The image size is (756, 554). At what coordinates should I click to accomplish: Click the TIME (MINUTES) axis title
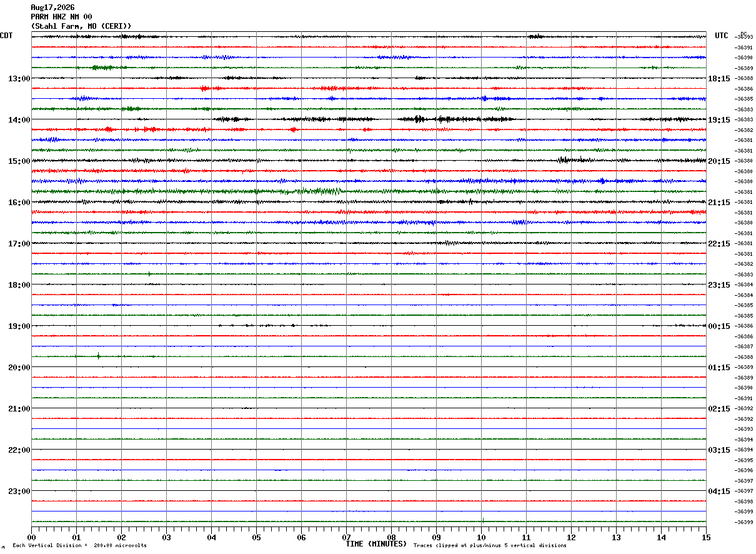(x=376, y=544)
